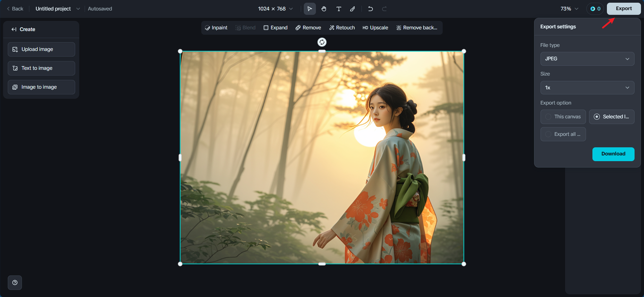The height and width of the screenshot is (297, 644).
Task: Open the 1024 × 768 canvas size dropdown
Action: click(x=275, y=9)
